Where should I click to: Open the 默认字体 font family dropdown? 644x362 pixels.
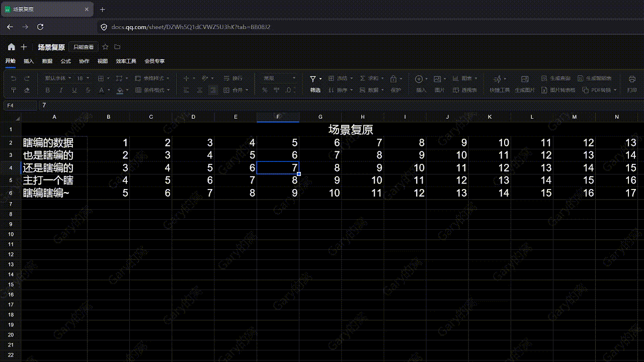click(x=57, y=78)
